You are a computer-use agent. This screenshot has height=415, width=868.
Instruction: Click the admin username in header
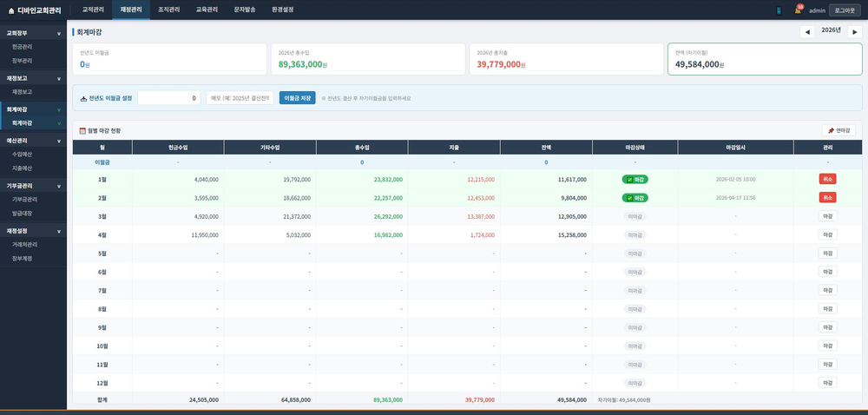[x=817, y=10]
